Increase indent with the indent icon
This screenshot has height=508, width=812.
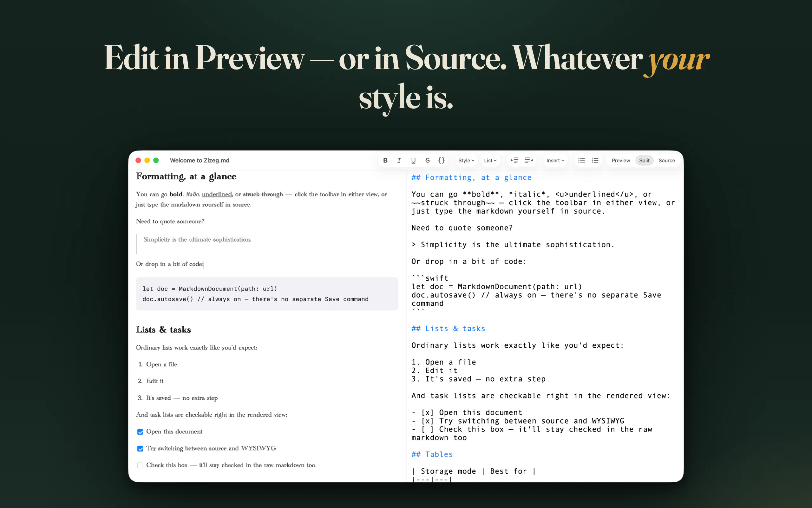[x=514, y=161]
